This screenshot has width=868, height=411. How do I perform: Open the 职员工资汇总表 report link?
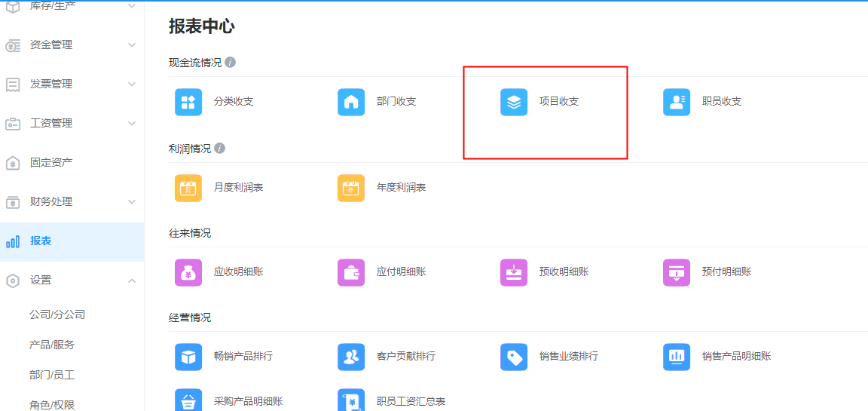411,402
